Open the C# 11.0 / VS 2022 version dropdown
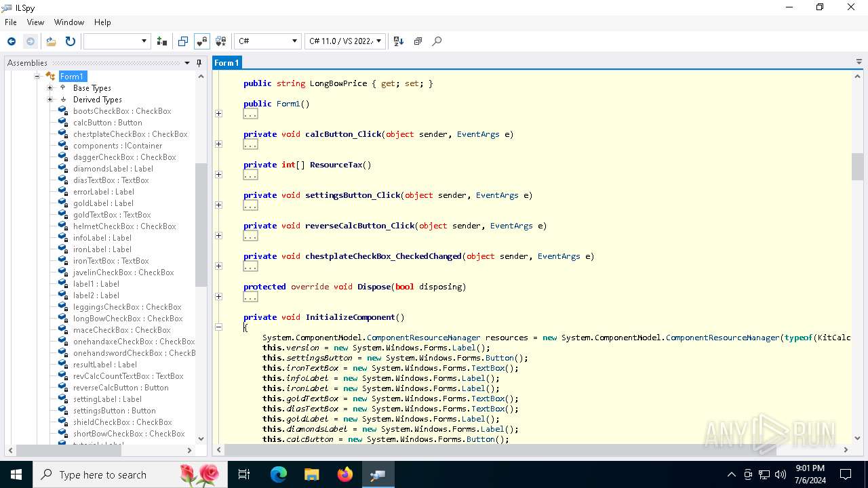 click(345, 41)
